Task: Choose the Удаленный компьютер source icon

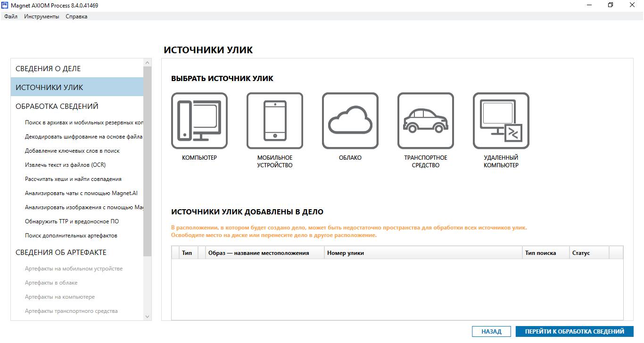Action: (501, 121)
